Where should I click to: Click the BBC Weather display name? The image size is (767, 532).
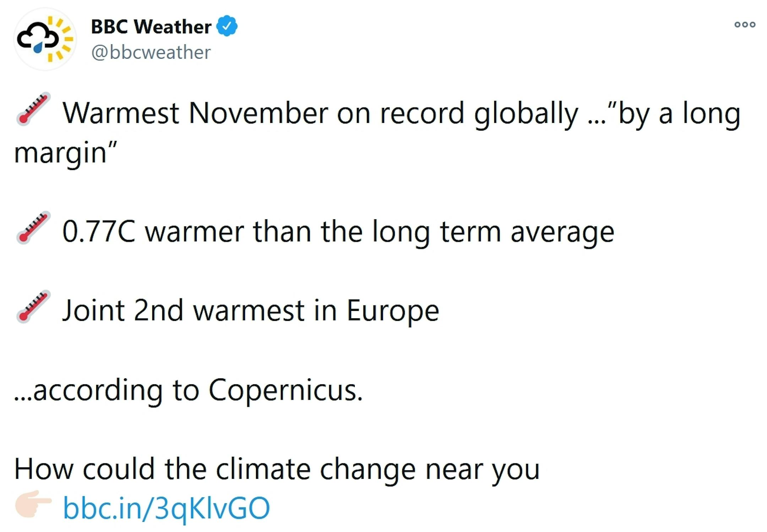(x=151, y=27)
